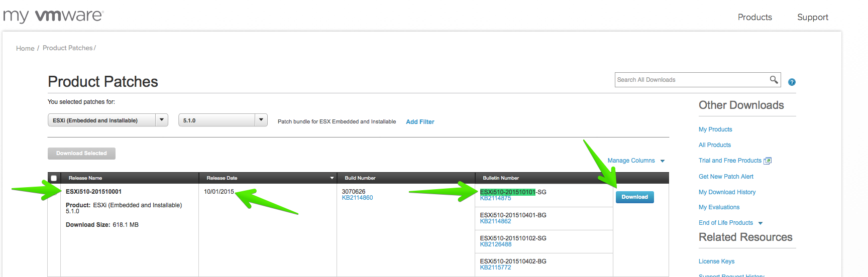Open the KB2126488 article link

pyautogui.click(x=495, y=244)
